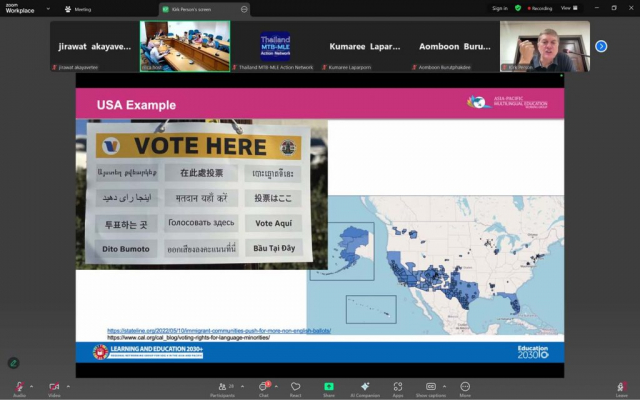Screen dimensions: 640x400
Task: Toggle Show captions
Action: point(431,386)
